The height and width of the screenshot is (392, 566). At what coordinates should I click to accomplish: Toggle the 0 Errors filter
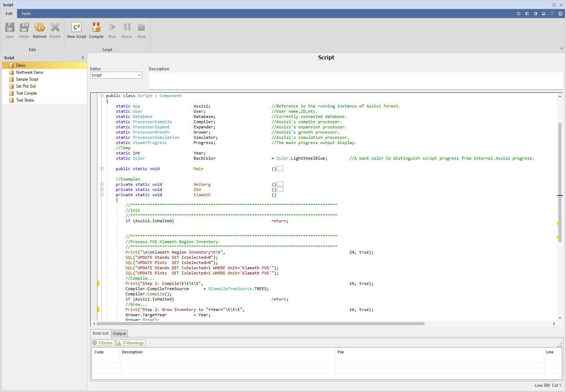pyautogui.click(x=103, y=343)
